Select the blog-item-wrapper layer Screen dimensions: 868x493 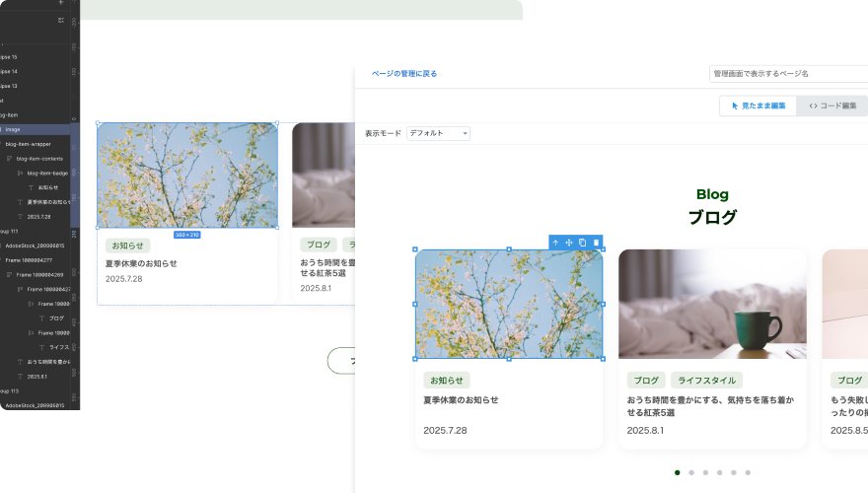coord(28,143)
